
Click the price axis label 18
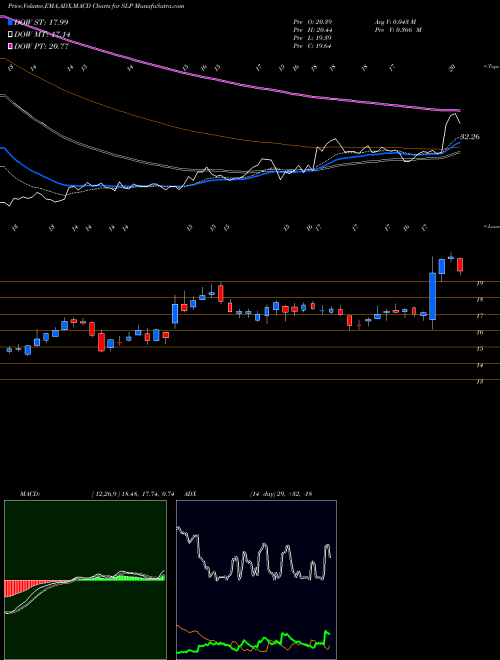tap(479, 300)
